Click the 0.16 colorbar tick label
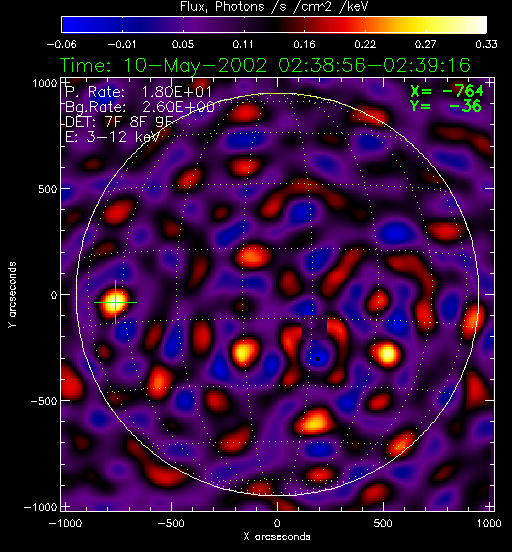 tap(304, 44)
